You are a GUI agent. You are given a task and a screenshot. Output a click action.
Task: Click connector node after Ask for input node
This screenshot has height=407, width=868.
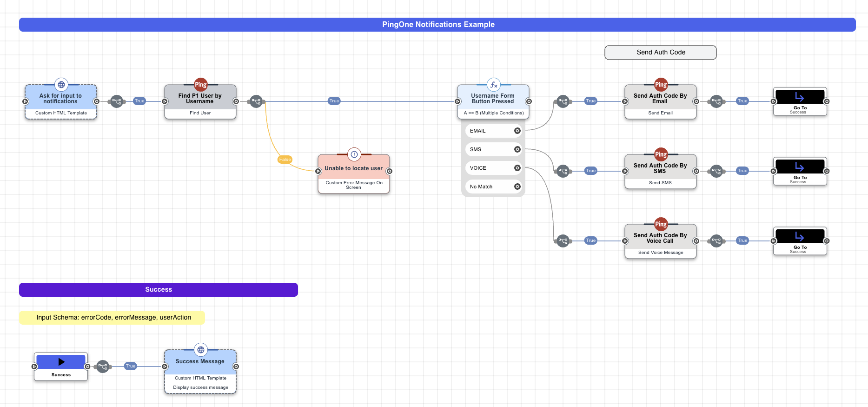click(x=117, y=101)
